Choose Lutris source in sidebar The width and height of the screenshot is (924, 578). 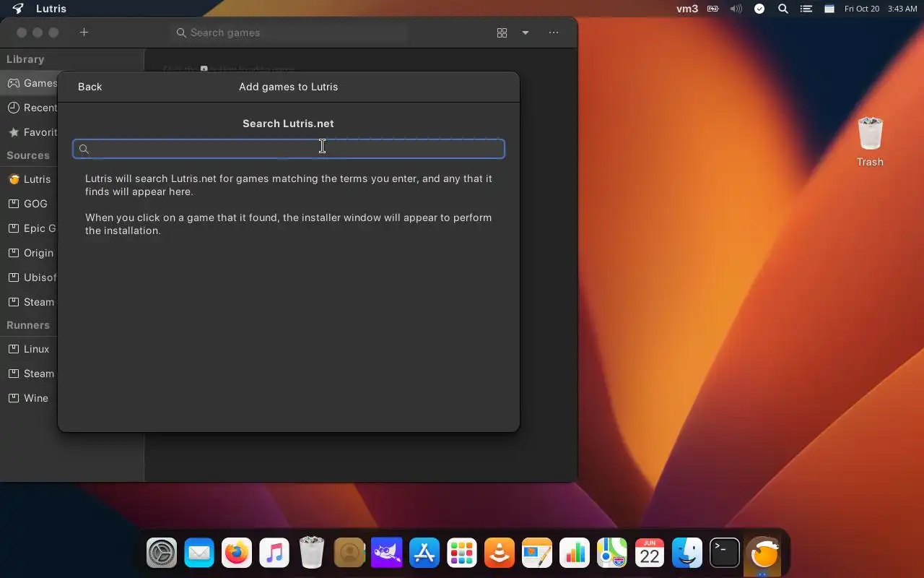coord(30,179)
